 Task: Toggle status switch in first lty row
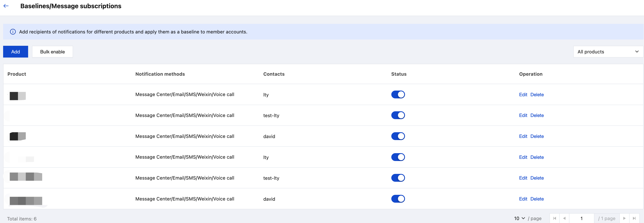(x=398, y=94)
